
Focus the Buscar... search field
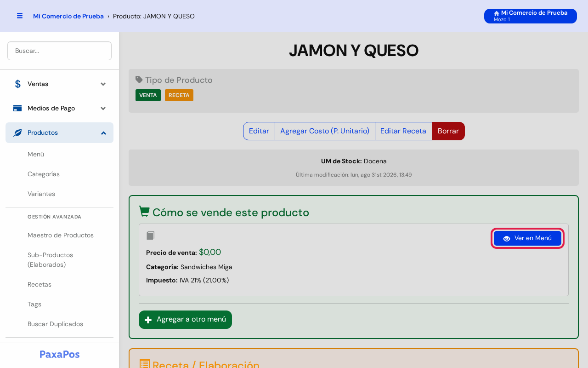click(x=60, y=51)
